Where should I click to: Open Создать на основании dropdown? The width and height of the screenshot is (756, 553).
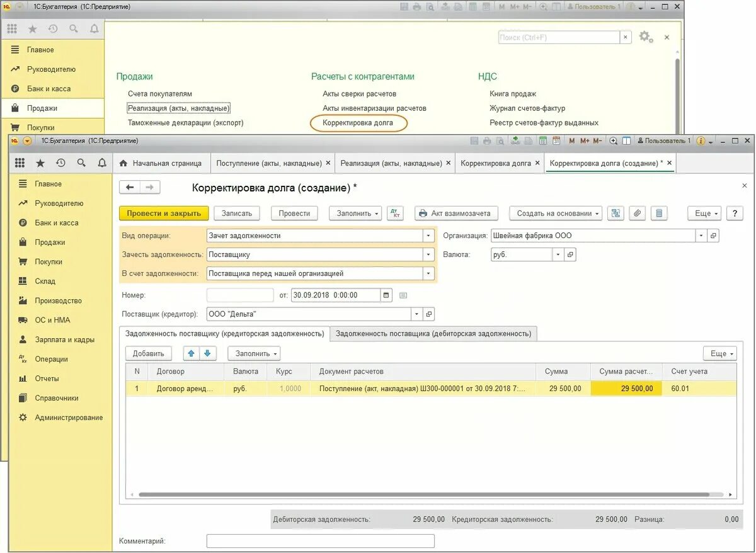coord(556,214)
